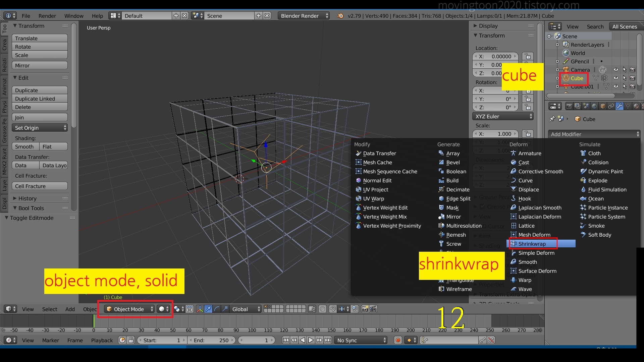Toggle Camera visibility eye in outliner
Viewport: 644px width, 362px height.
click(616, 70)
